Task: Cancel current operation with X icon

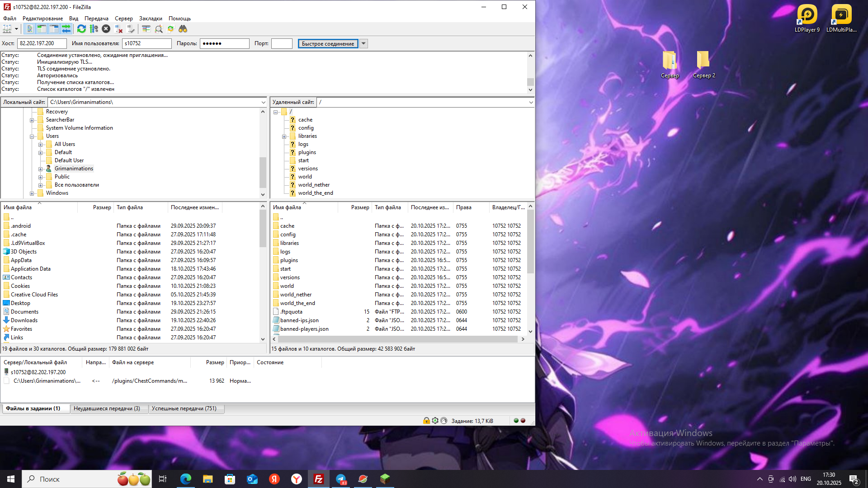Action: pyautogui.click(x=106, y=29)
